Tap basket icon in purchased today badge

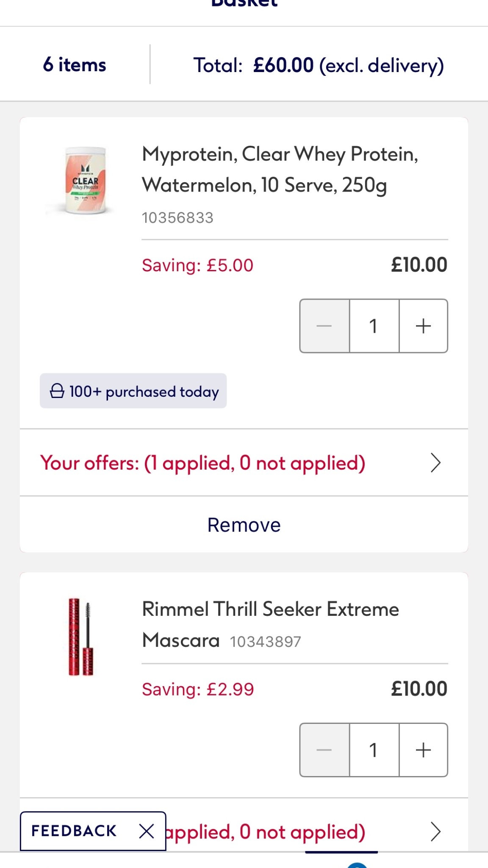(57, 391)
